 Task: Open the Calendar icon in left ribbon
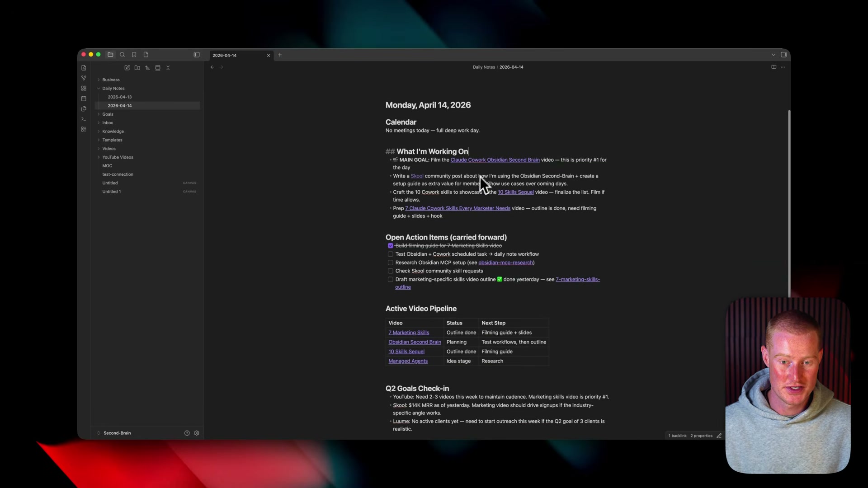pyautogui.click(x=84, y=99)
